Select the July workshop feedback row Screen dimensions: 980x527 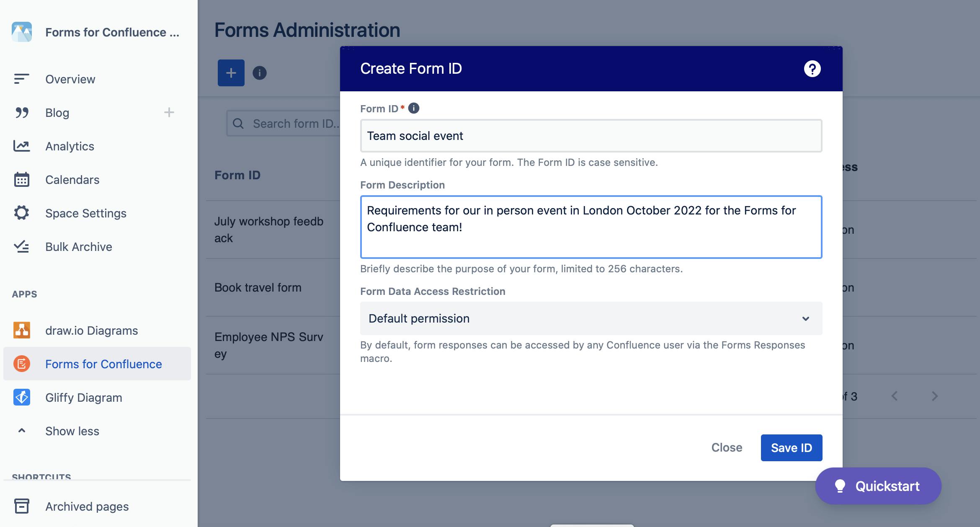click(x=269, y=230)
